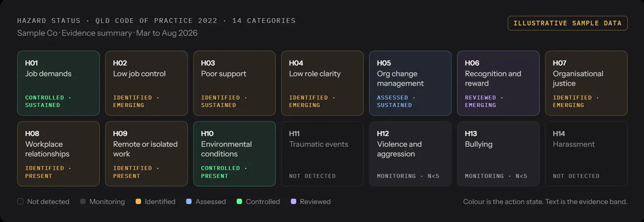
Task: Click the Not detected legend label
Action: (x=48, y=202)
